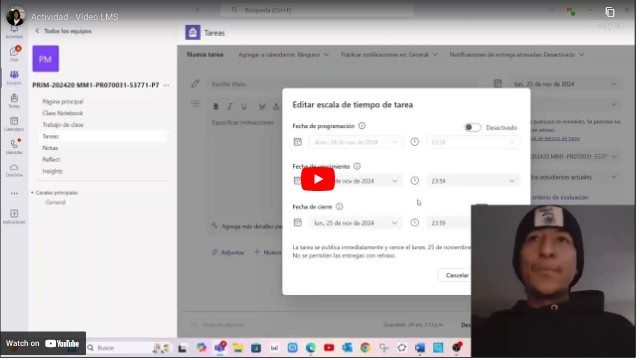Toggle italic formatting in the instructions toolbar
The image size is (640, 360).
[x=230, y=107]
